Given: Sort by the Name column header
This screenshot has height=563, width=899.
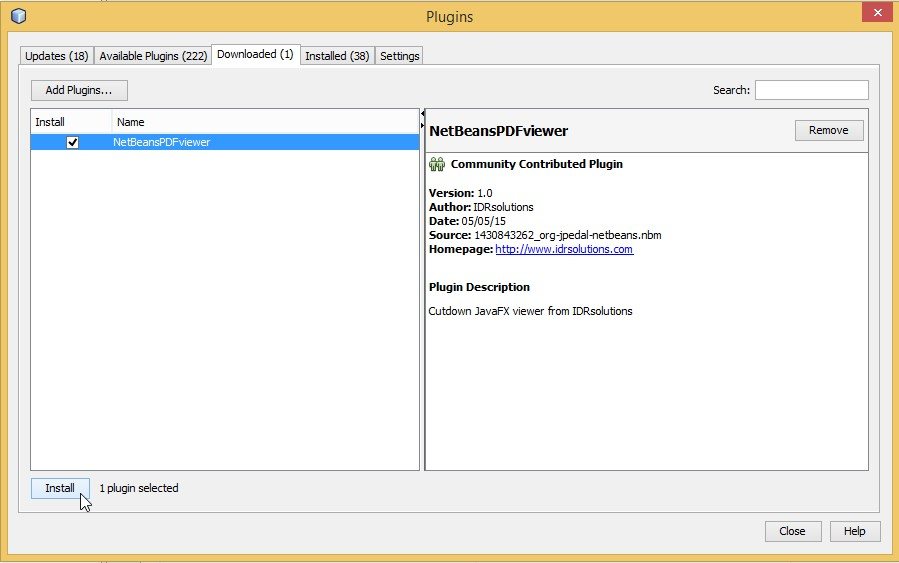Looking at the screenshot, I should coord(265,122).
